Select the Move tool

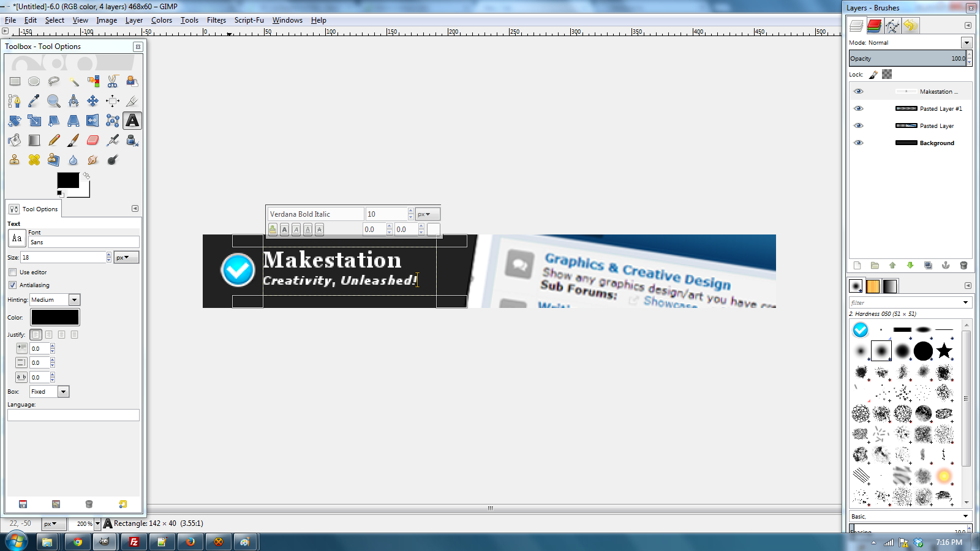coord(93,101)
